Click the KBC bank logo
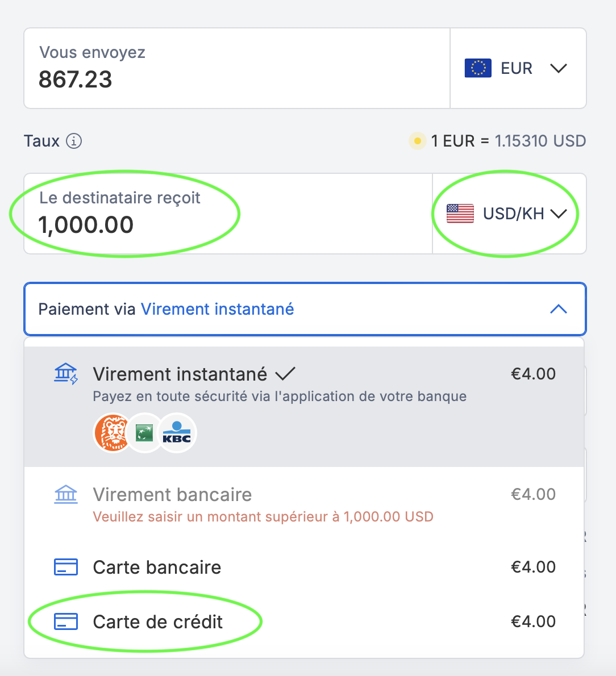The image size is (616, 676). 177,432
